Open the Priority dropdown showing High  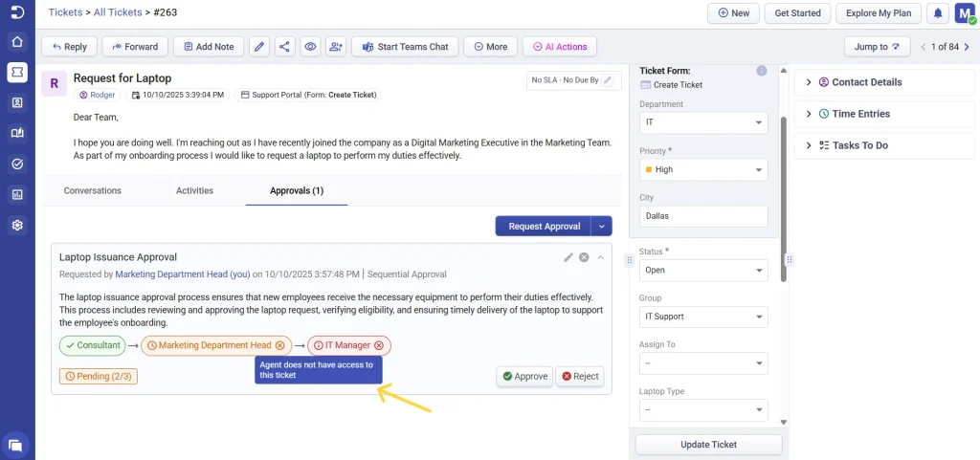[x=703, y=169]
